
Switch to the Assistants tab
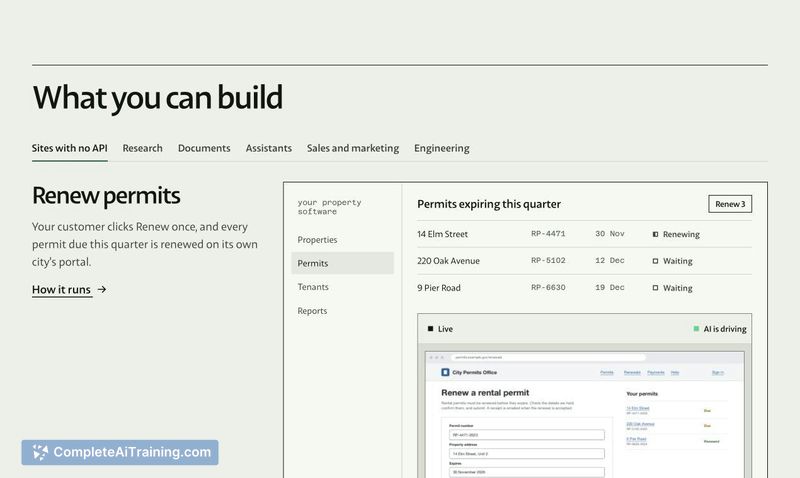[268, 148]
